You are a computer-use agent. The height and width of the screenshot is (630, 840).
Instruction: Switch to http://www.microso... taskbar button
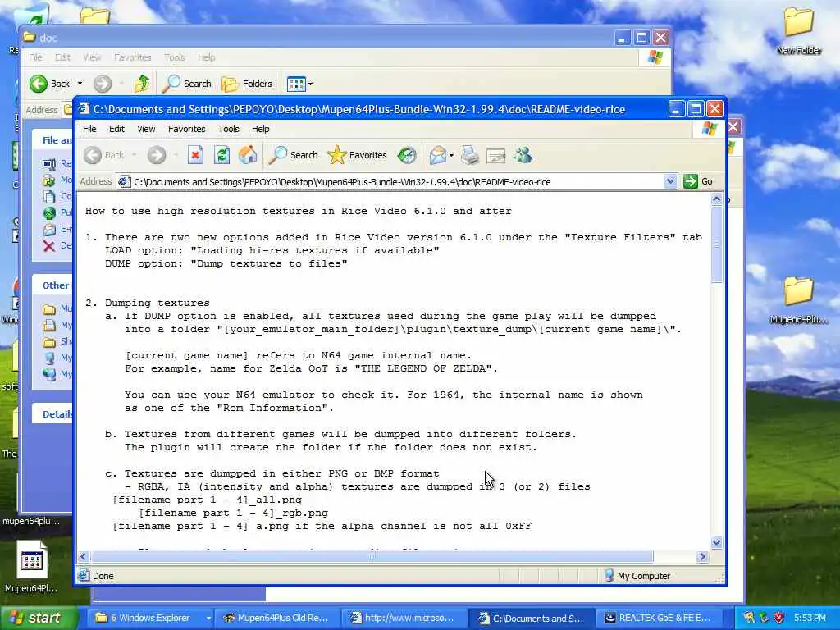[403, 618]
